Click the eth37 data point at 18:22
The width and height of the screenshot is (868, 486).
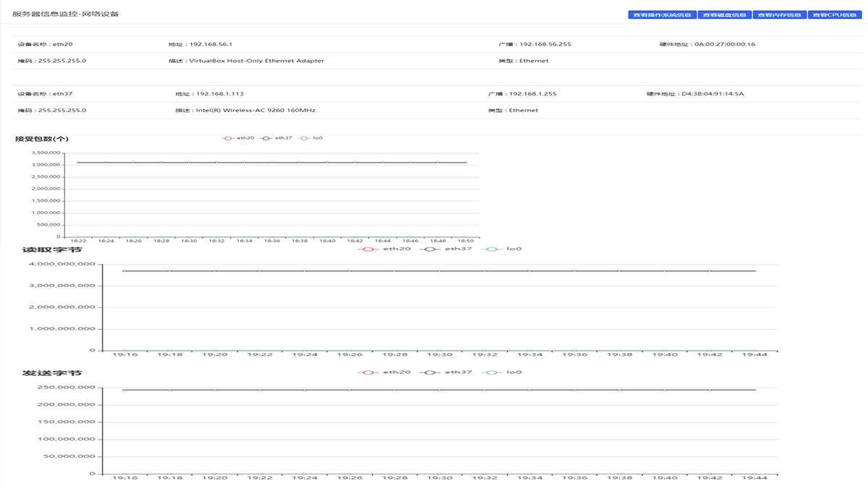[78, 162]
